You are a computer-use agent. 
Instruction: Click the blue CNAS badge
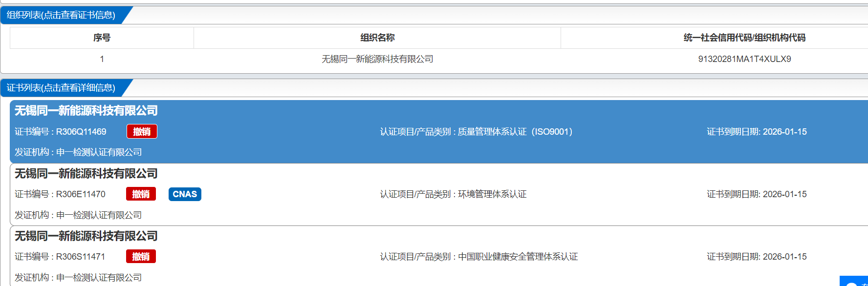click(185, 194)
